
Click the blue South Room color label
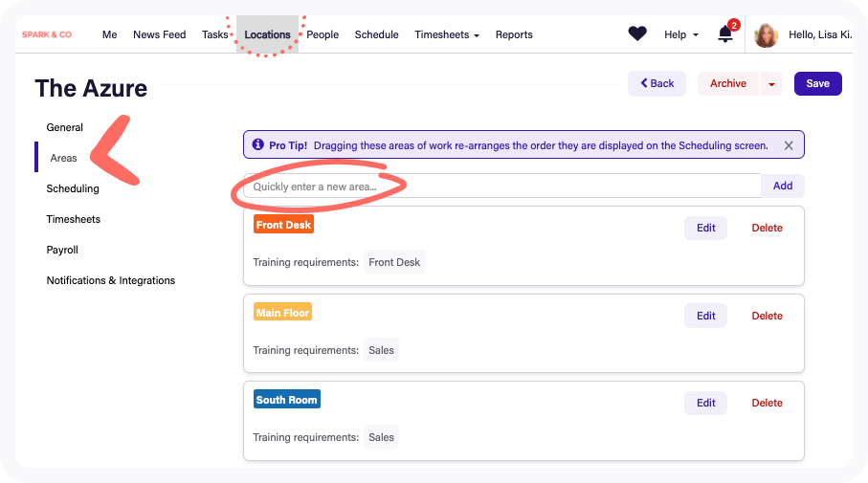click(x=286, y=399)
